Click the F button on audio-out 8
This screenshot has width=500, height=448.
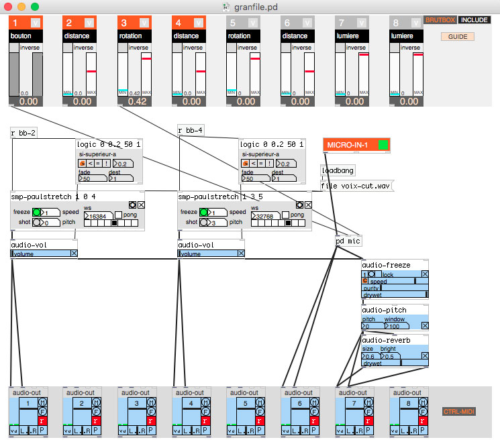click(423, 412)
